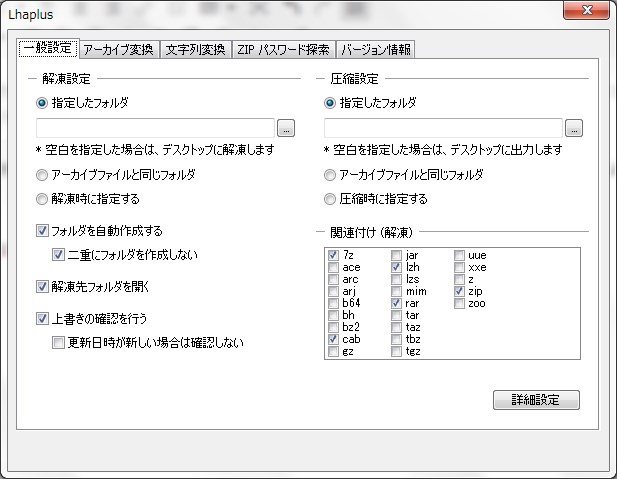
Task: Uncheck cab file association
Action: pos(333,339)
